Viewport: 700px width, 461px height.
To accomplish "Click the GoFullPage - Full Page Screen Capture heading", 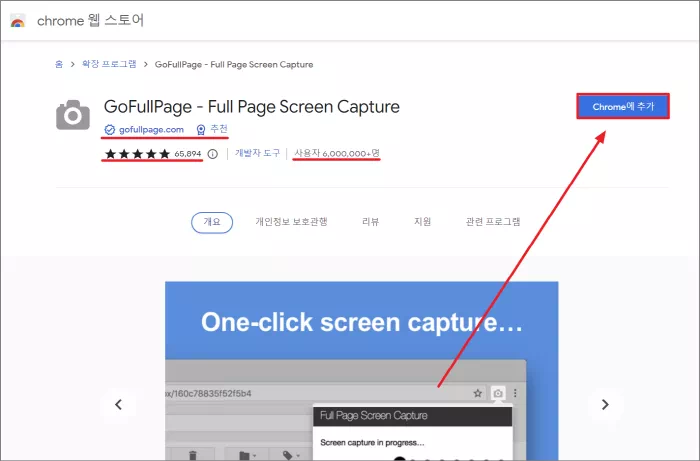I will [x=252, y=107].
